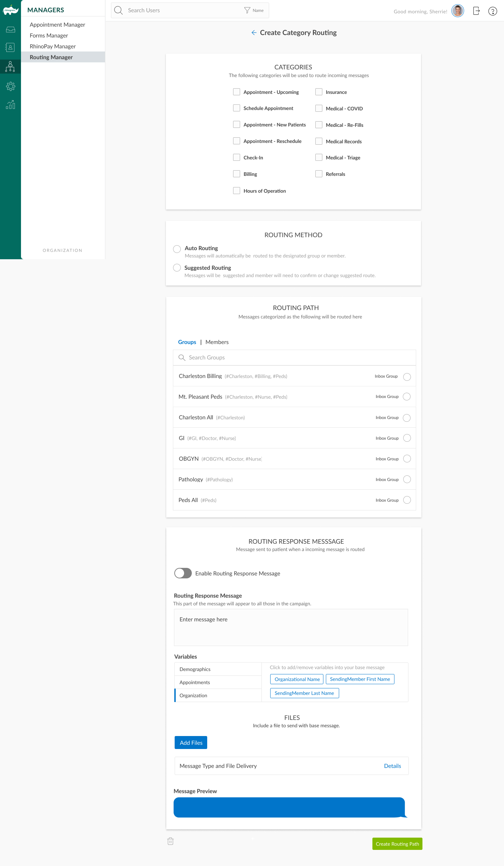This screenshot has height=866, width=504.
Task: Click the trash delete icon
Action: pos(170,841)
